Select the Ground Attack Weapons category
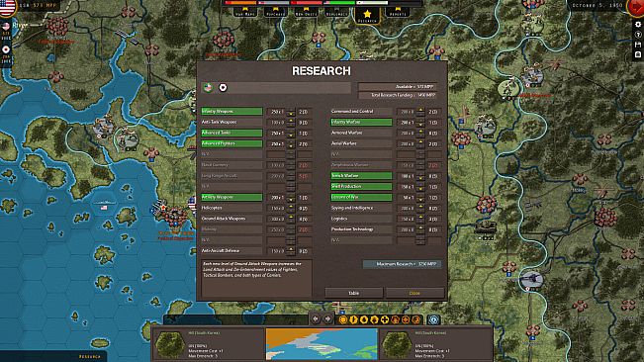644x362 pixels. 231,219
